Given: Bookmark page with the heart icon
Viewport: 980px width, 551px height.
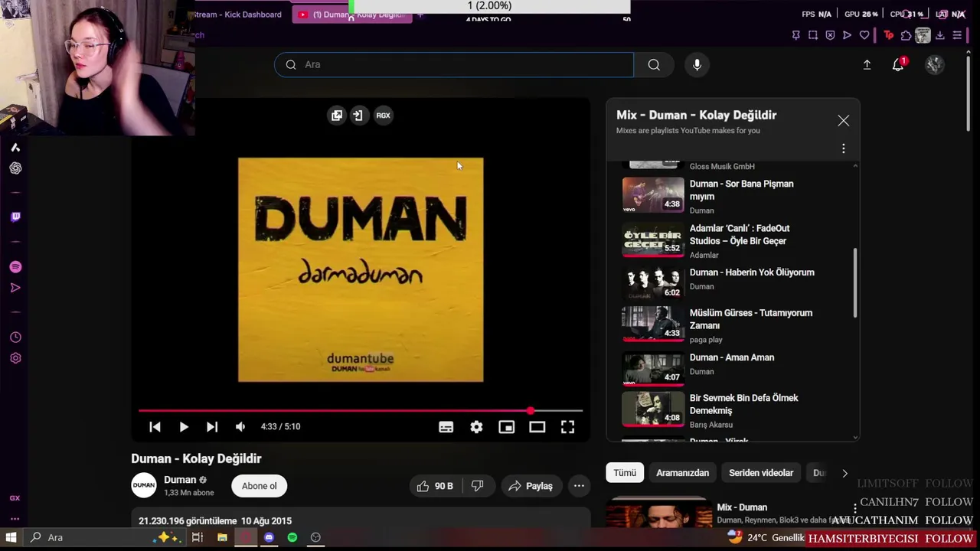Looking at the screenshot, I should click(864, 35).
